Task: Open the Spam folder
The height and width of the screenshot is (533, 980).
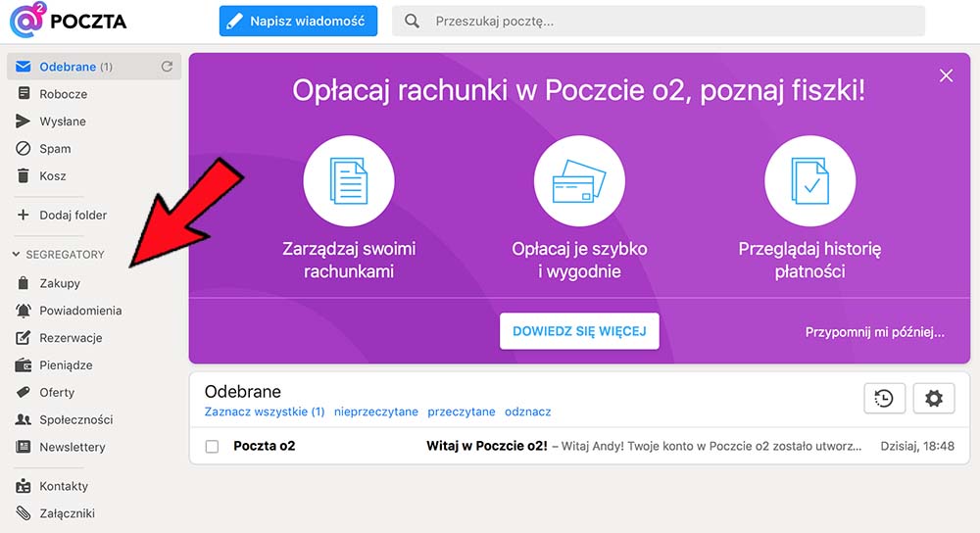Action: tap(55, 149)
